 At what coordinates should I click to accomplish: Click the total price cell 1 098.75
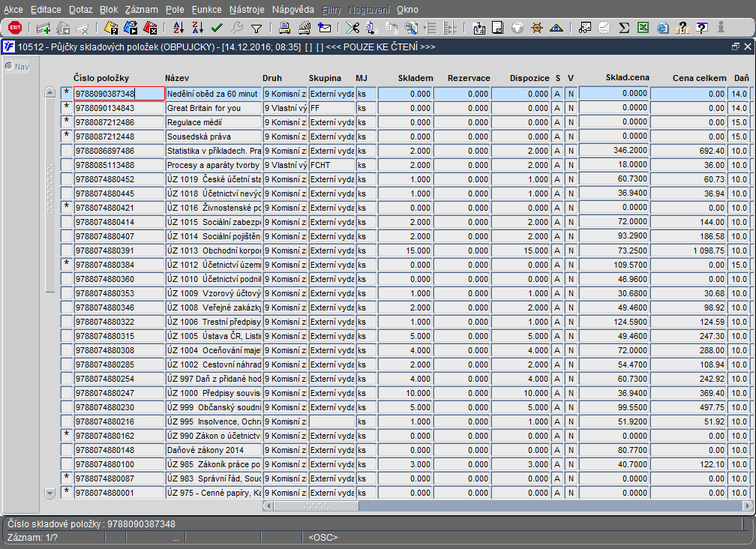688,250
